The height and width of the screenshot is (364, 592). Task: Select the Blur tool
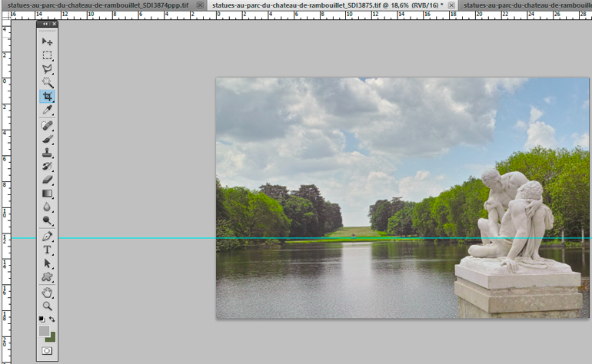(x=47, y=207)
